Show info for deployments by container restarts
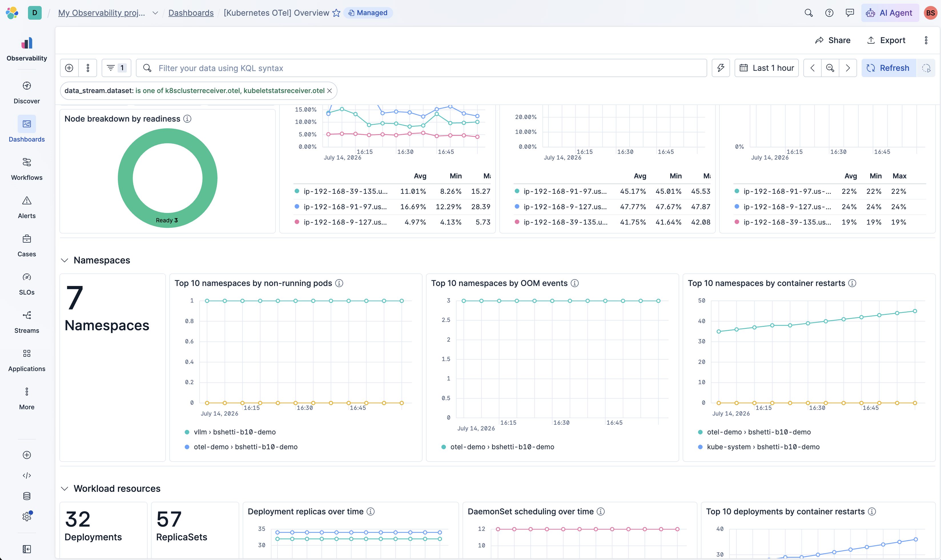The image size is (941, 560). tap(872, 512)
